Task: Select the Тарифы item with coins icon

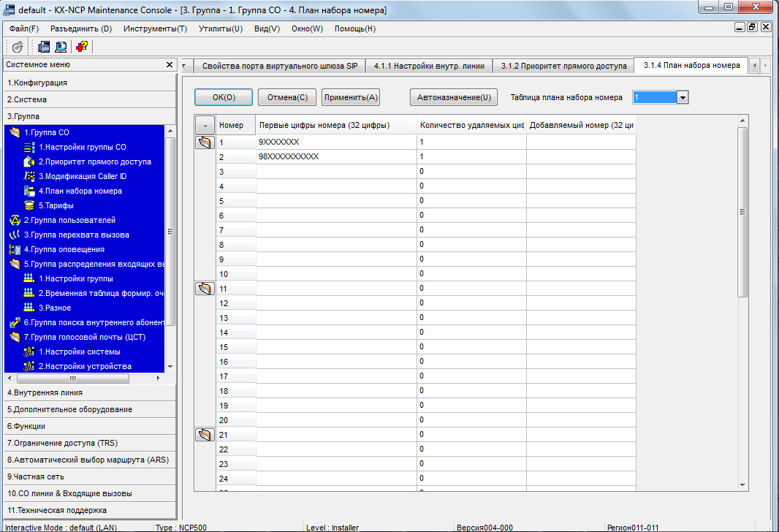Action: [56, 205]
